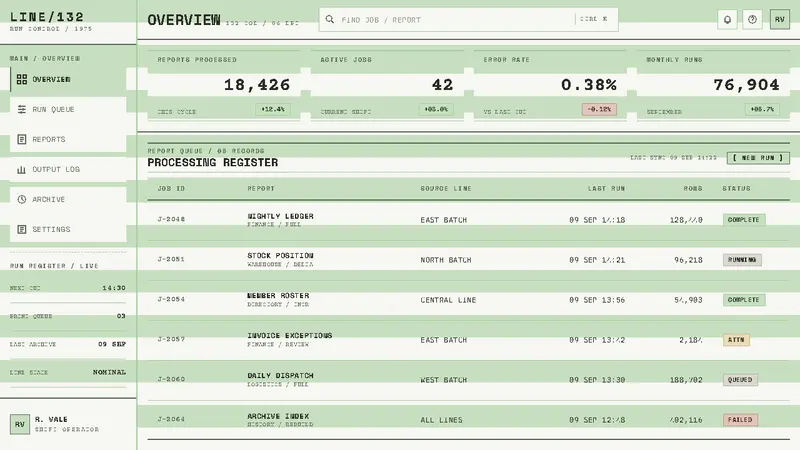Open the Nightly Ledger report
Screen dimensions: 800x450
[280, 216]
